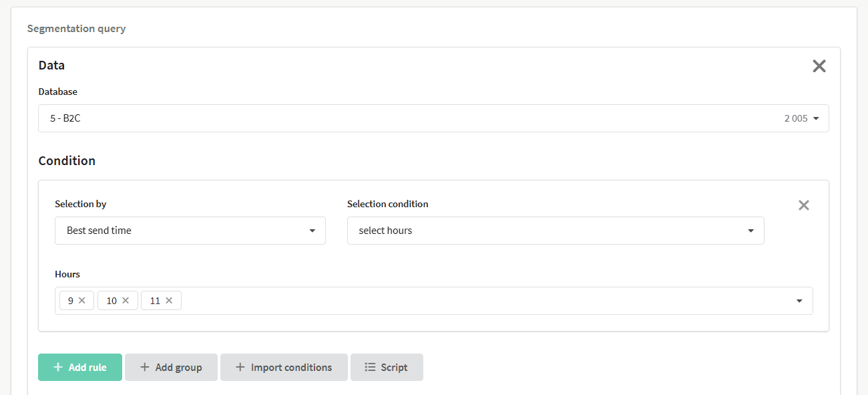Open the Hours dropdown arrow
The width and height of the screenshot is (868, 395).
(x=799, y=301)
